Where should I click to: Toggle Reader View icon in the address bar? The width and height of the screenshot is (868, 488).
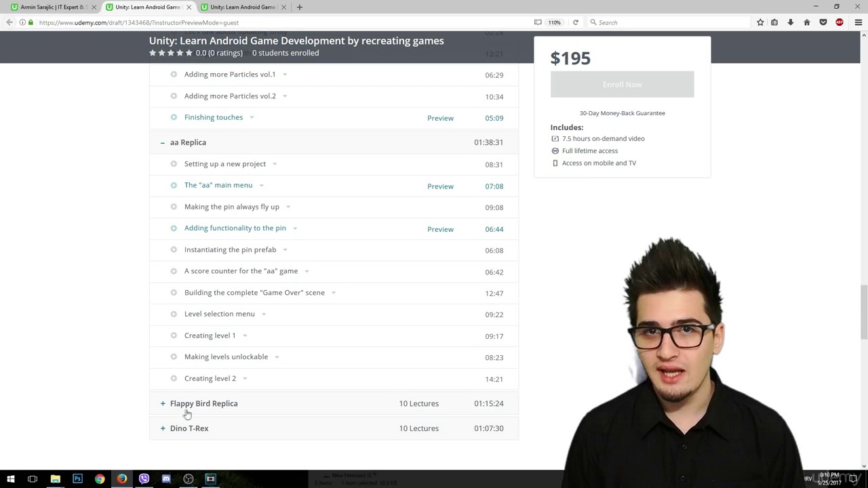[x=538, y=22]
